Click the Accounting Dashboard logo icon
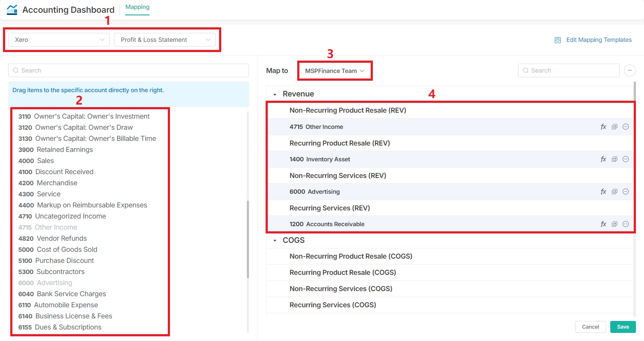Viewport: 644px width, 341px height. click(x=12, y=9)
